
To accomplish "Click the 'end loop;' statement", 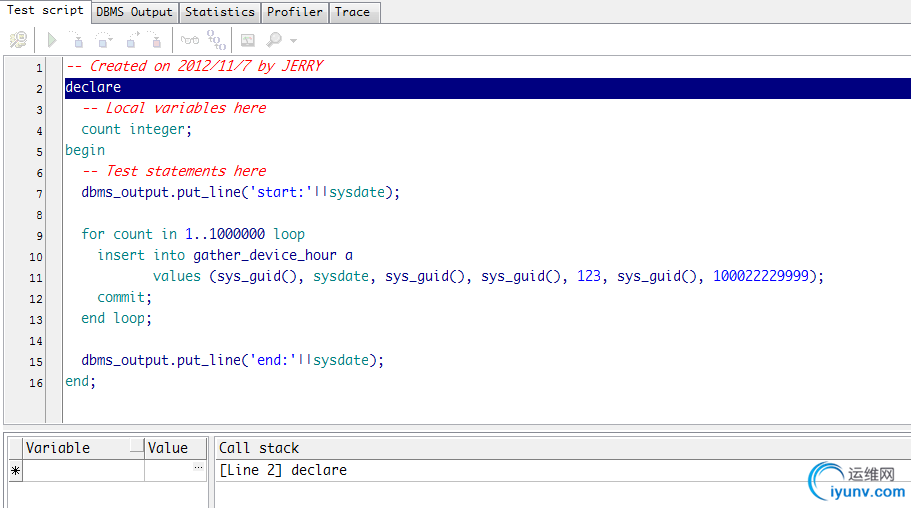I will [116, 319].
